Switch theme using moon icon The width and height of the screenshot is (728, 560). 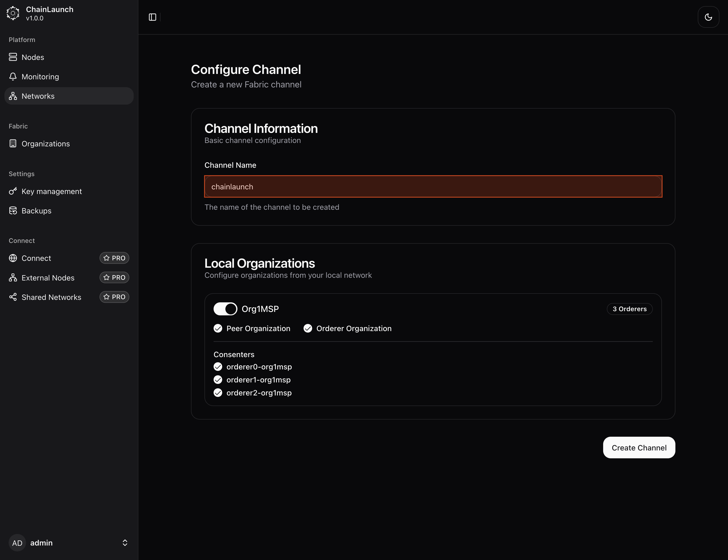pyautogui.click(x=708, y=17)
